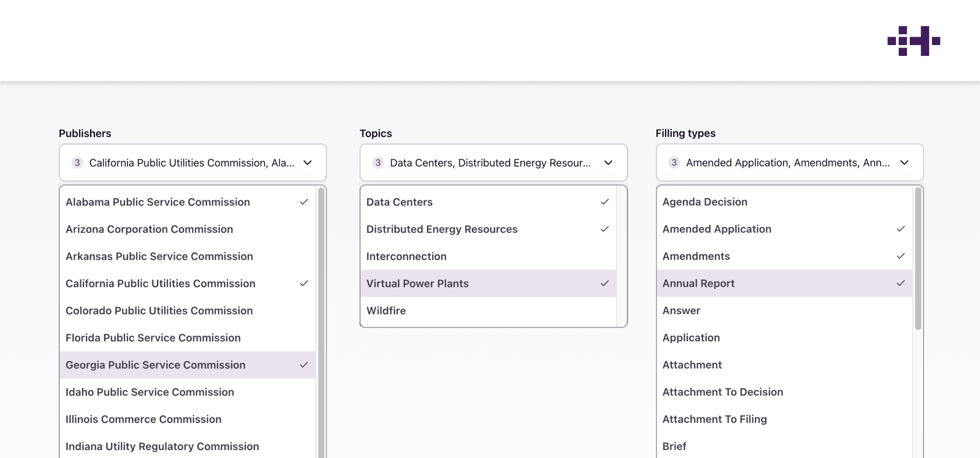Click the Filling types list scrollbar
The height and width of the screenshot is (458, 980).
pos(918,258)
